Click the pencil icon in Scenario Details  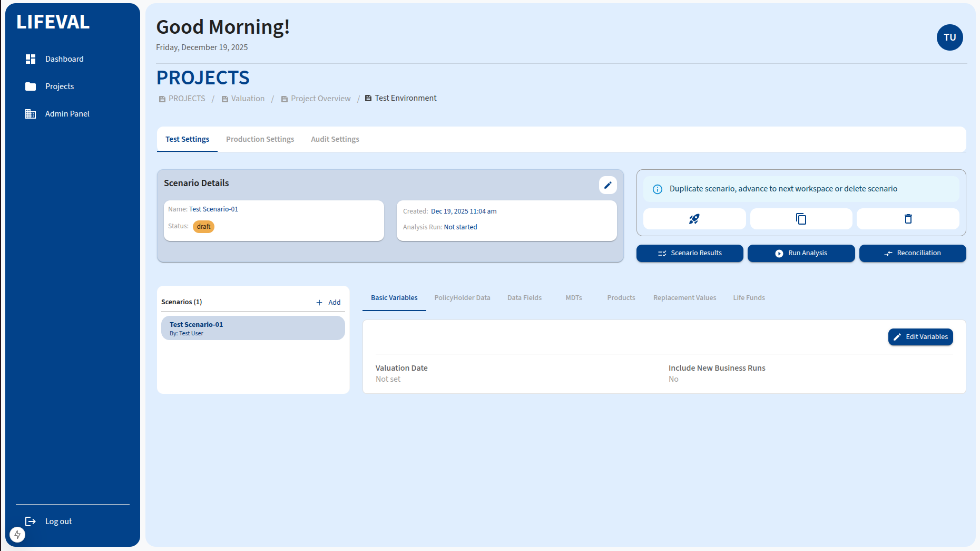607,185
